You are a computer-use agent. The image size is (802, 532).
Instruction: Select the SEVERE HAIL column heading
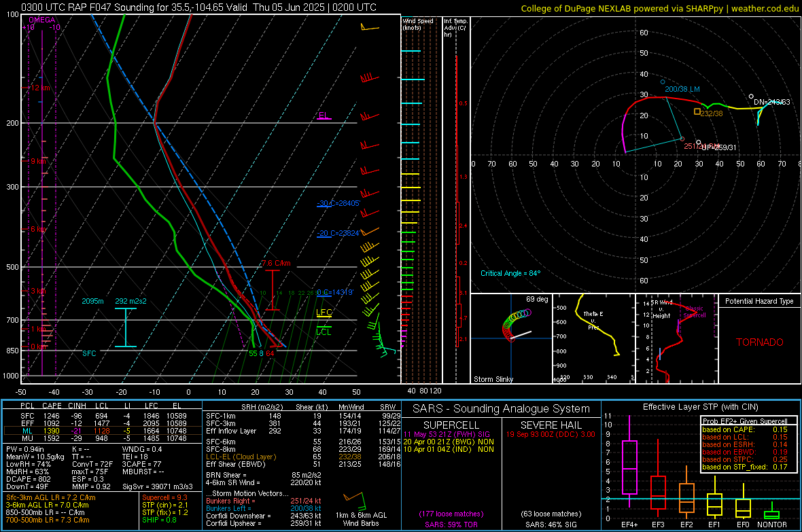[x=551, y=425]
